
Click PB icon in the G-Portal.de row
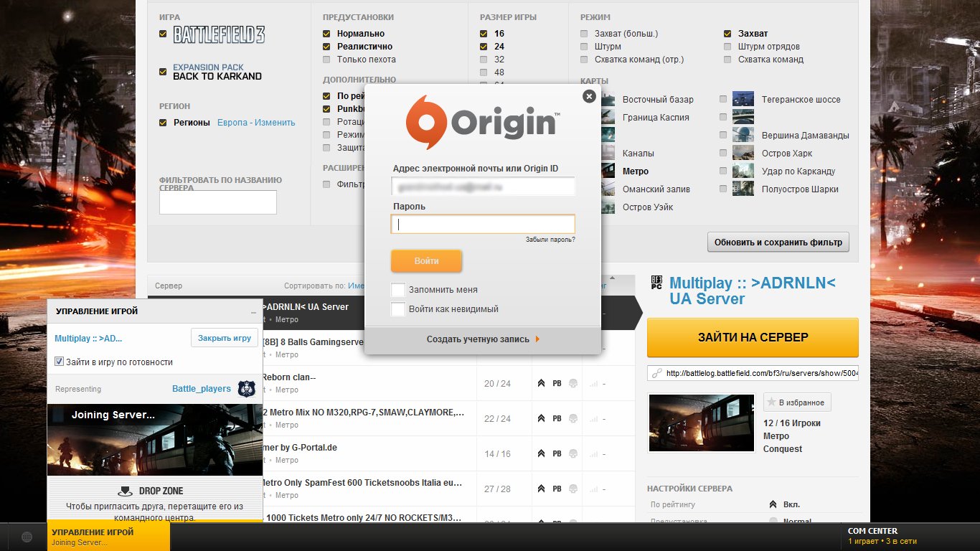pos(557,454)
